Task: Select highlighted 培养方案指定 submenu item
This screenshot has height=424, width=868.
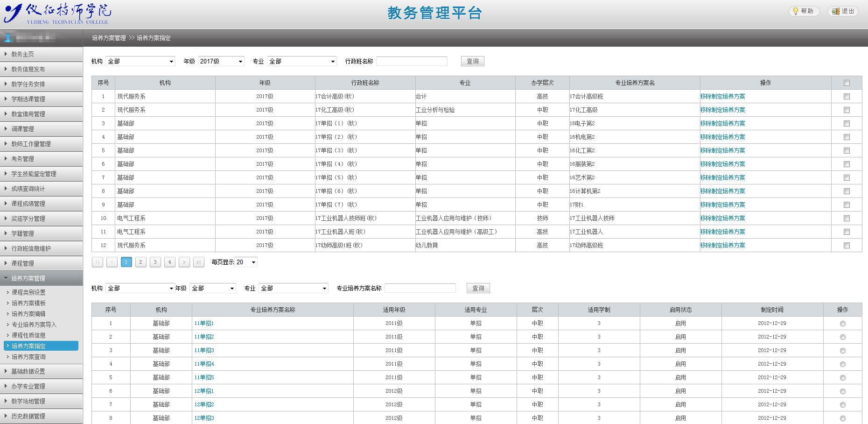Action: coord(41,346)
